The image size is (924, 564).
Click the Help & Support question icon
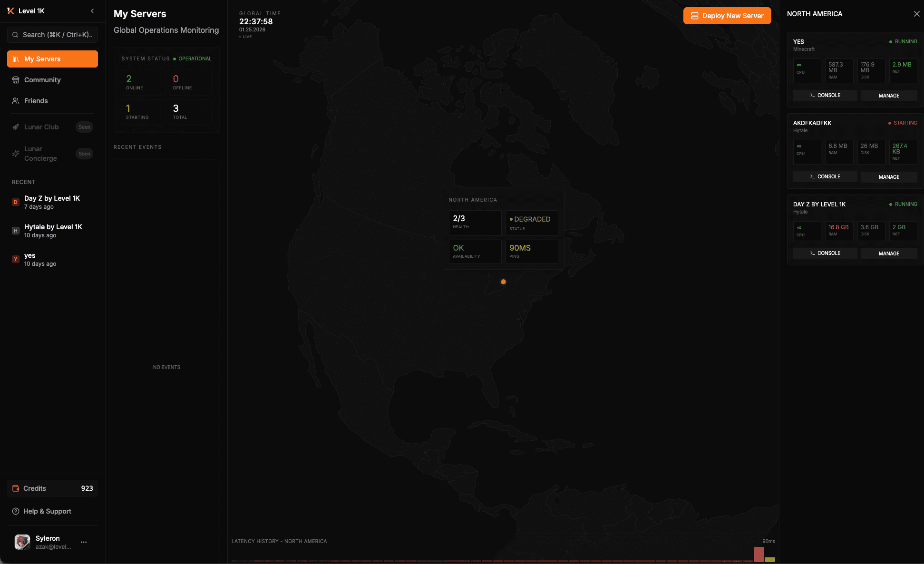point(16,511)
